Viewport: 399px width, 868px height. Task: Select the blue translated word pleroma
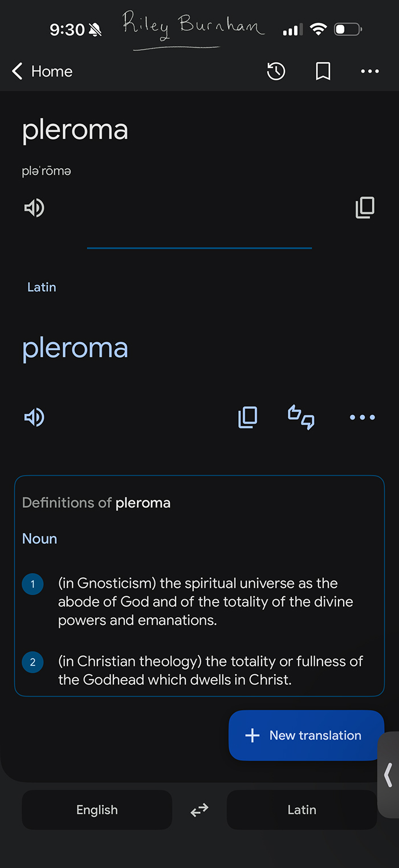[x=75, y=348]
